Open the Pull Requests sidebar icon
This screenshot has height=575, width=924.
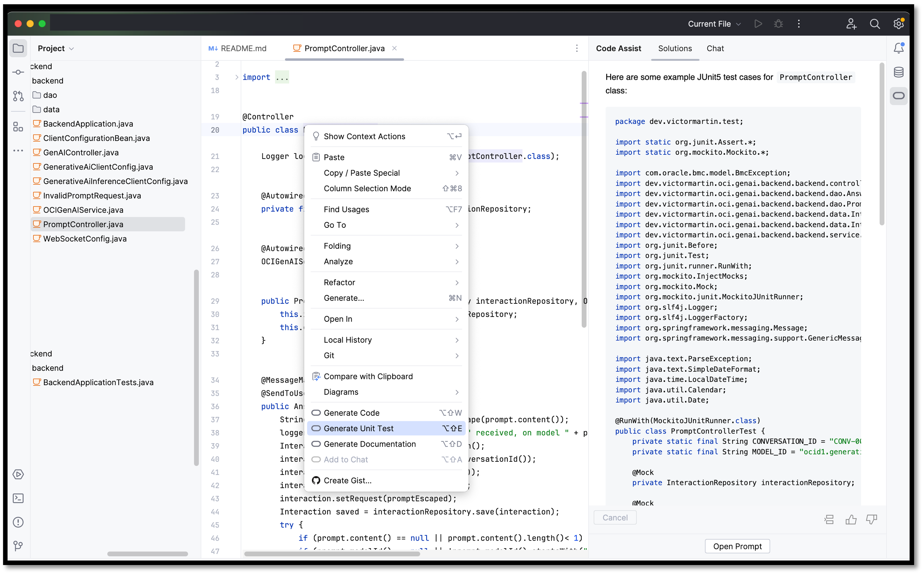click(18, 96)
